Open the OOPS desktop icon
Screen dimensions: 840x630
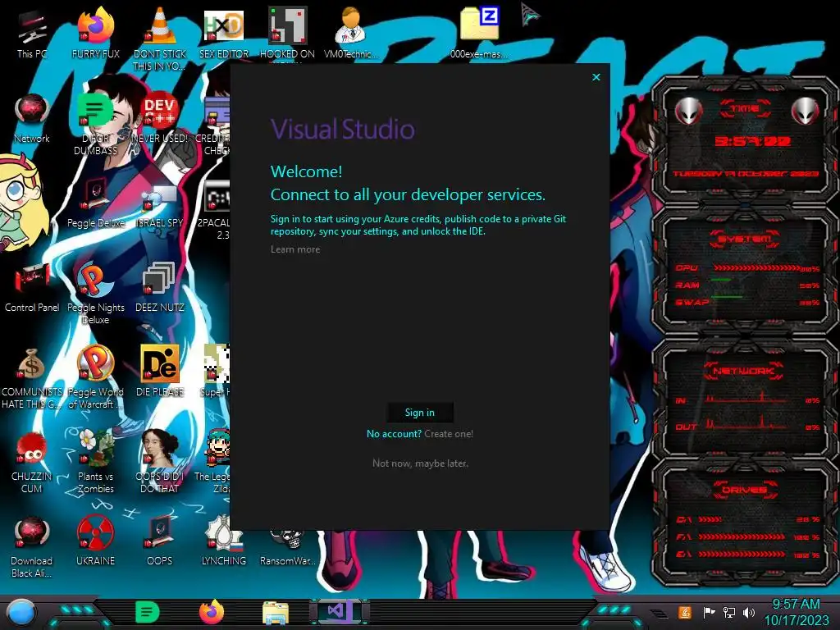point(160,541)
